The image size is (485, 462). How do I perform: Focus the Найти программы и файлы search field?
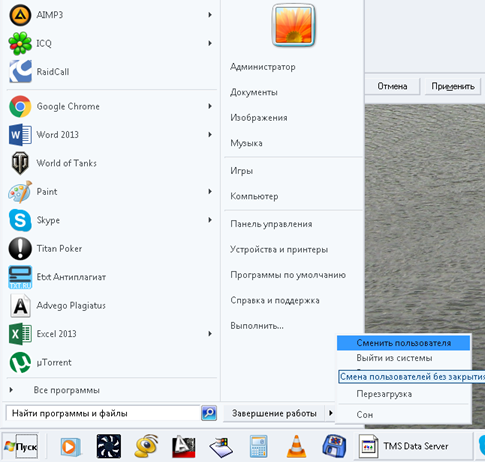pos(103,413)
